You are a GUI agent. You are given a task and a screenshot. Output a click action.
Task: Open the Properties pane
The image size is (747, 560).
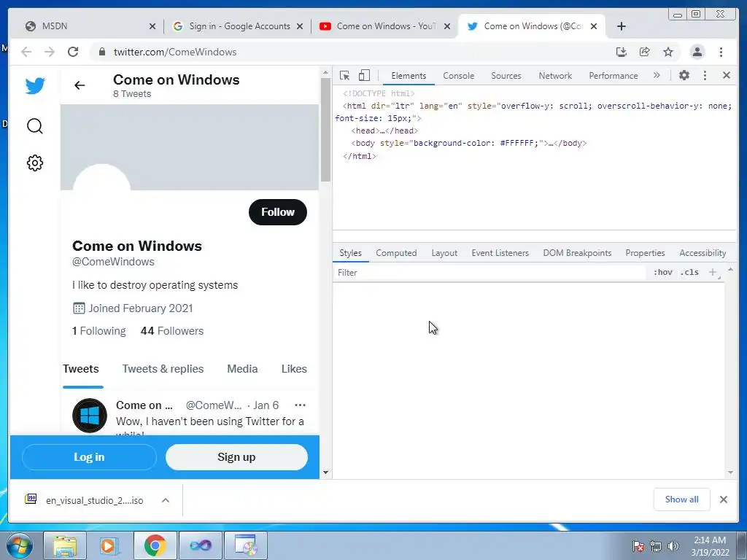coord(645,253)
